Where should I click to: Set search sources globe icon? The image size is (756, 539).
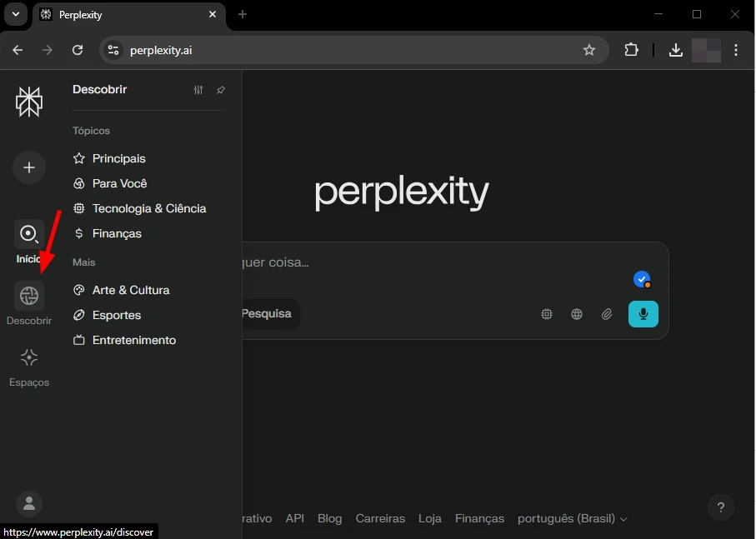(577, 314)
